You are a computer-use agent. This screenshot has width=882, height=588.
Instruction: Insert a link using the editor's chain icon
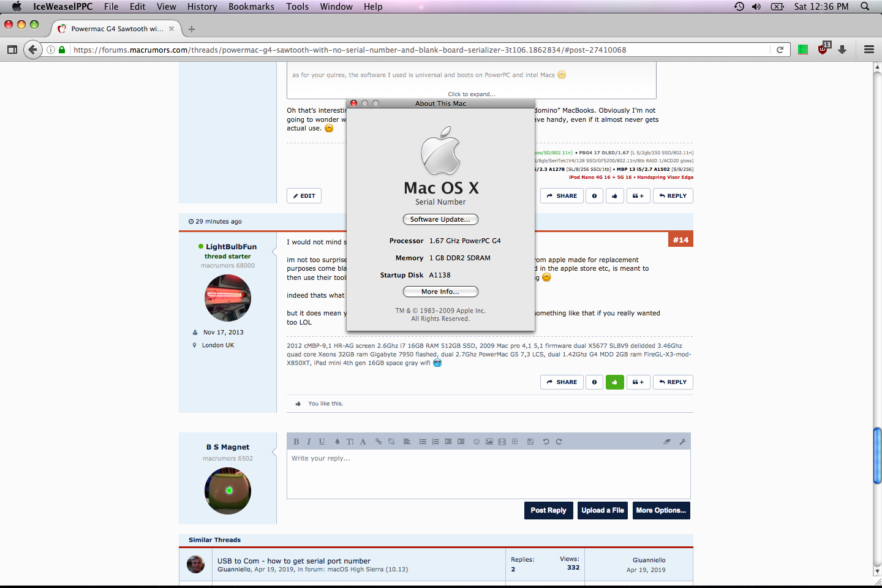[x=379, y=442]
